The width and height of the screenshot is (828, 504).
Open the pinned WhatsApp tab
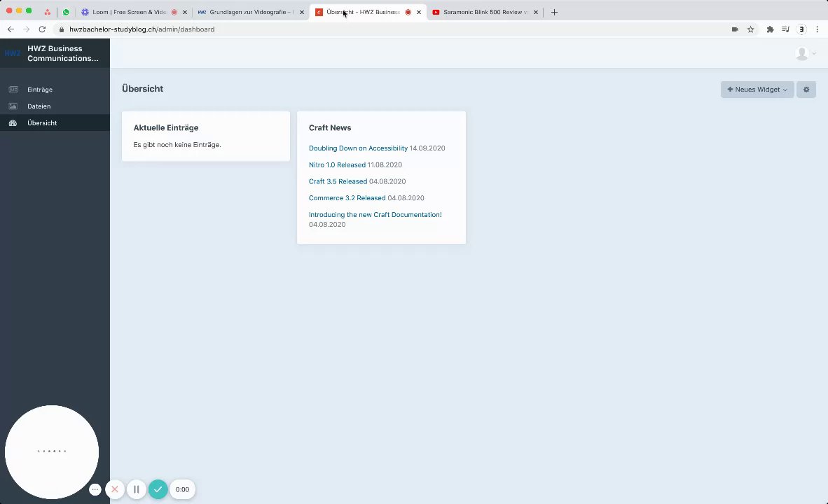click(x=66, y=12)
